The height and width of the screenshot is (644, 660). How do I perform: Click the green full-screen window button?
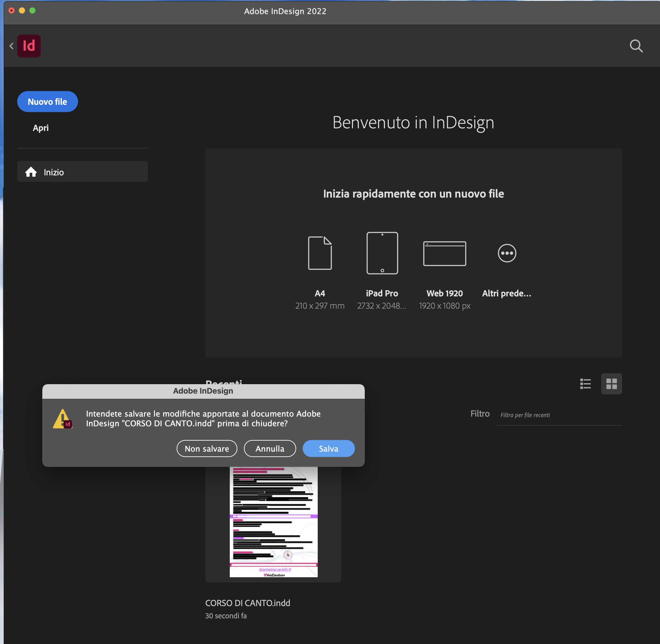(x=32, y=10)
